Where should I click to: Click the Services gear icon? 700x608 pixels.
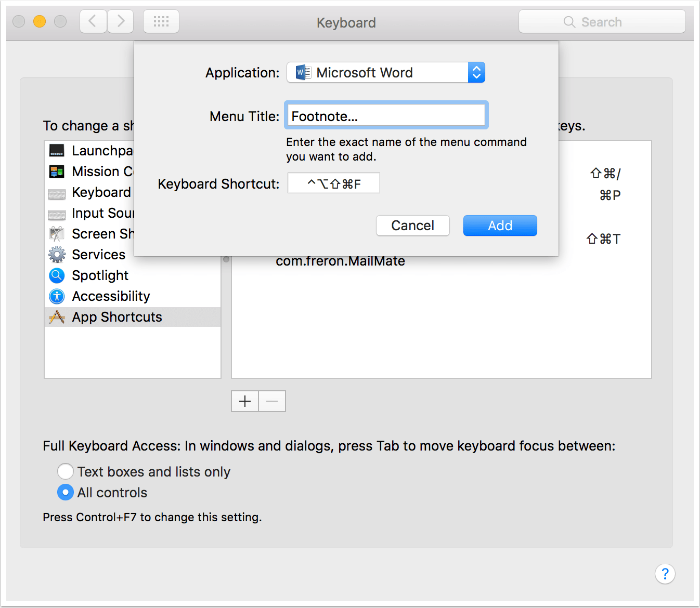point(57,255)
